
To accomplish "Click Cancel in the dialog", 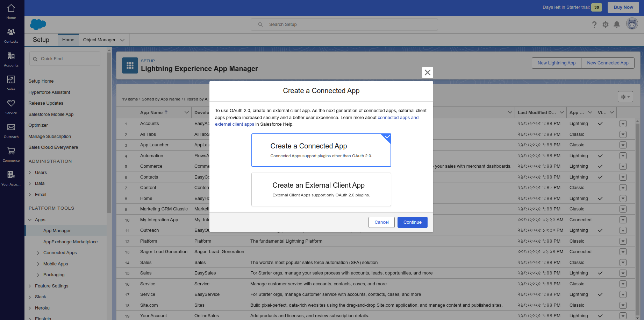I will click(381, 222).
